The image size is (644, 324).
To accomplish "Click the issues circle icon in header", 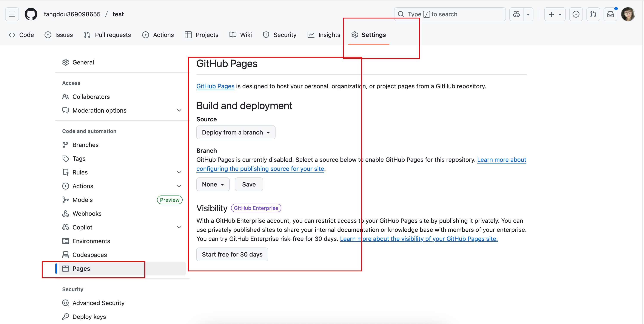I will click(576, 14).
